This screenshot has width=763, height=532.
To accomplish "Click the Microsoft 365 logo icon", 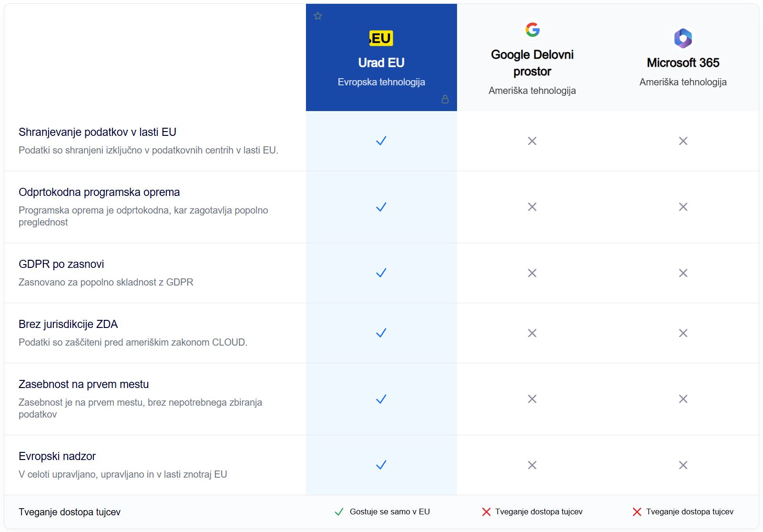I will pos(683,38).
